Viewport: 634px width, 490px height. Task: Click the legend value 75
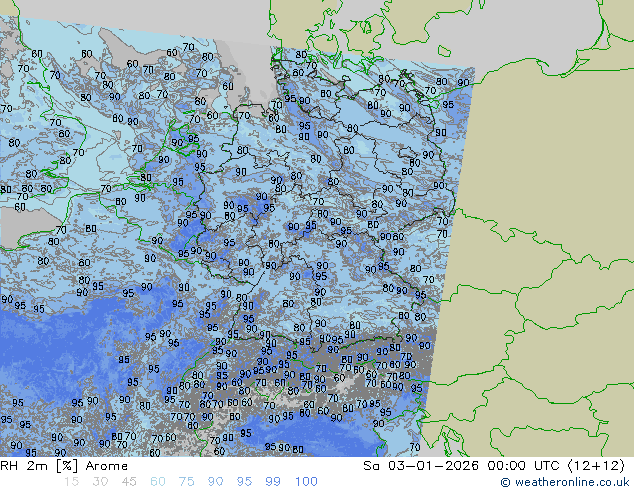pyautogui.click(x=186, y=482)
